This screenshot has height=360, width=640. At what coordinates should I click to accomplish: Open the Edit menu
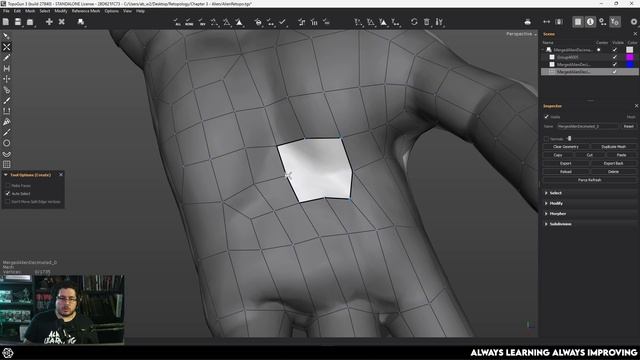(x=17, y=11)
